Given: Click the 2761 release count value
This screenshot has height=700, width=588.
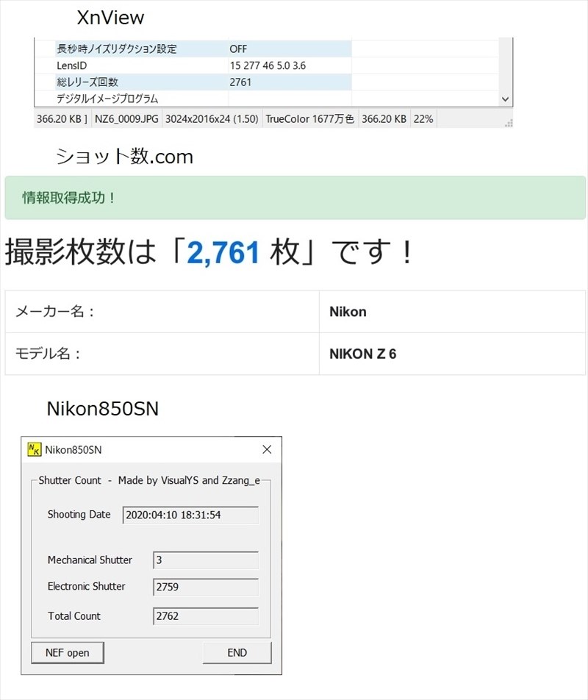Looking at the screenshot, I should tap(240, 82).
